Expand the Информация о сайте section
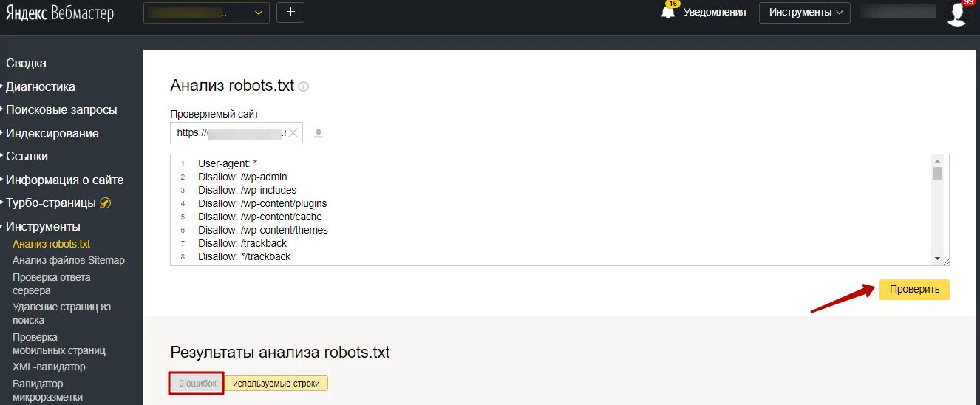 pos(64,180)
